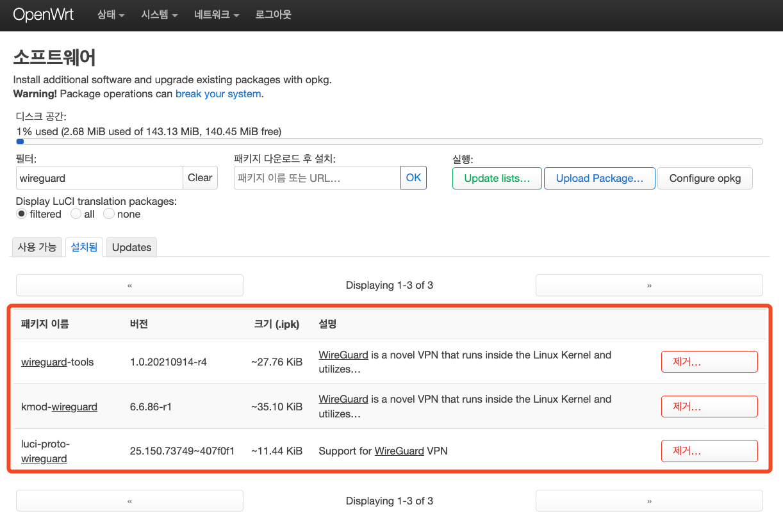
Task: Go to previous page using top « button
Action: [x=129, y=285]
